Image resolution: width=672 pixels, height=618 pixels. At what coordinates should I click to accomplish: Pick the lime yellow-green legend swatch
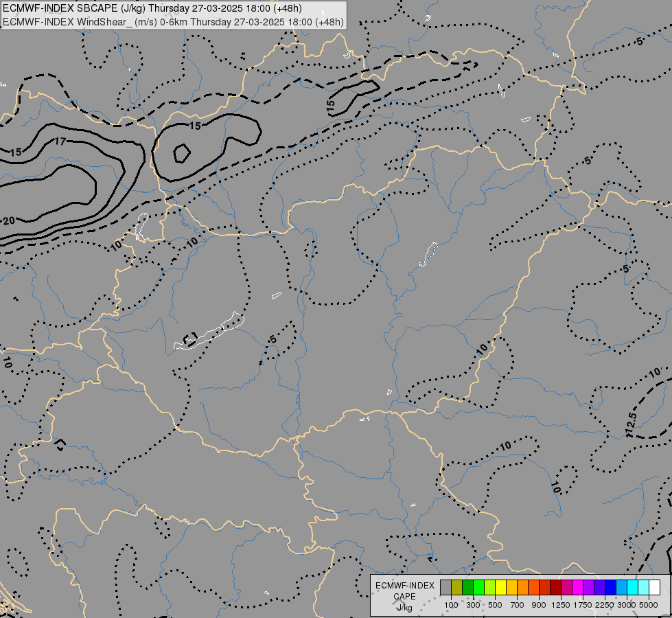coord(490,588)
